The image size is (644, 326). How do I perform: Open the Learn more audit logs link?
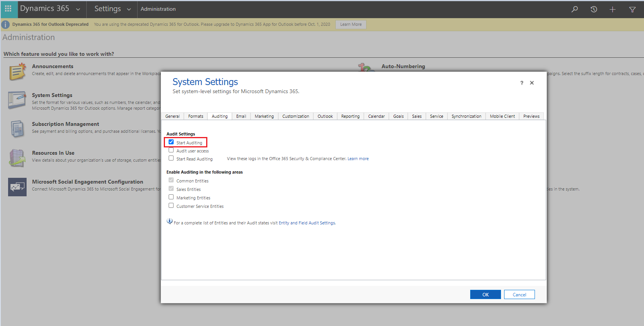coord(358,159)
